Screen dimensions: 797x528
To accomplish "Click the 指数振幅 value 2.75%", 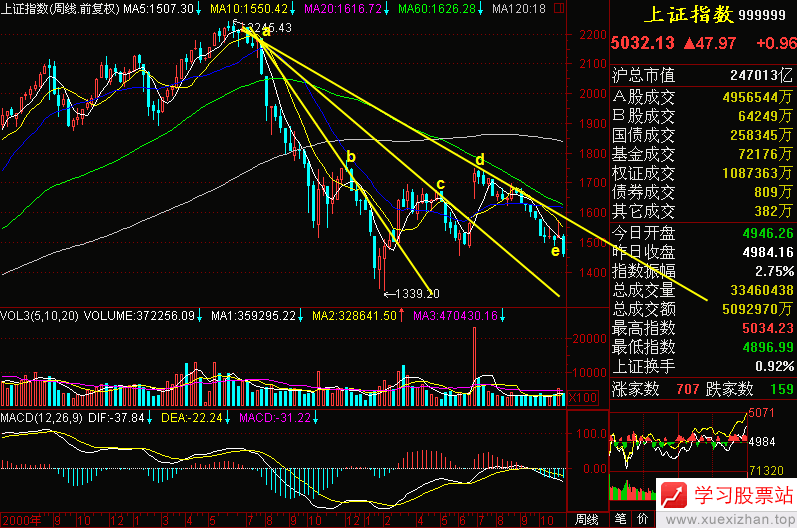I will click(774, 271).
